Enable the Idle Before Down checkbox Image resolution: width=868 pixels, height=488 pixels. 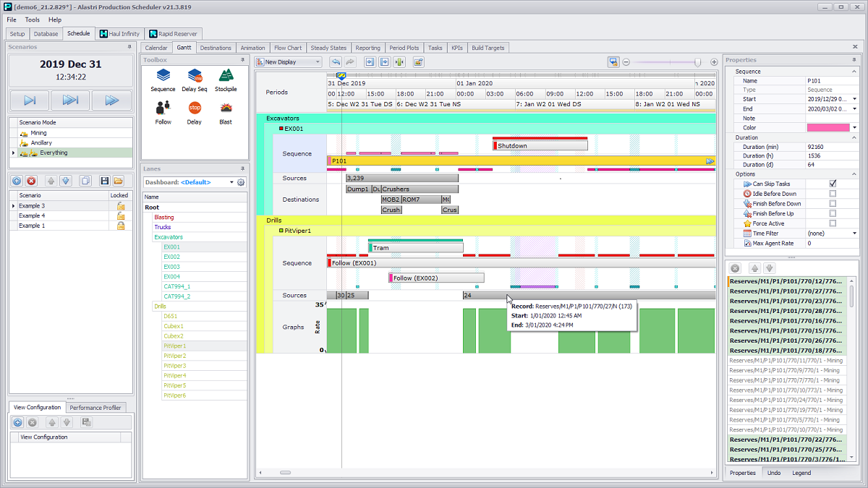click(x=833, y=194)
